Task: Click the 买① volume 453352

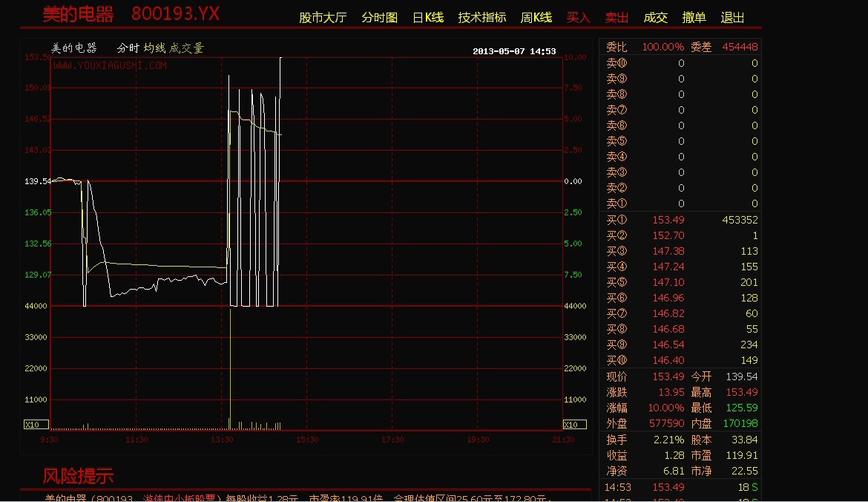Action: [x=740, y=220]
